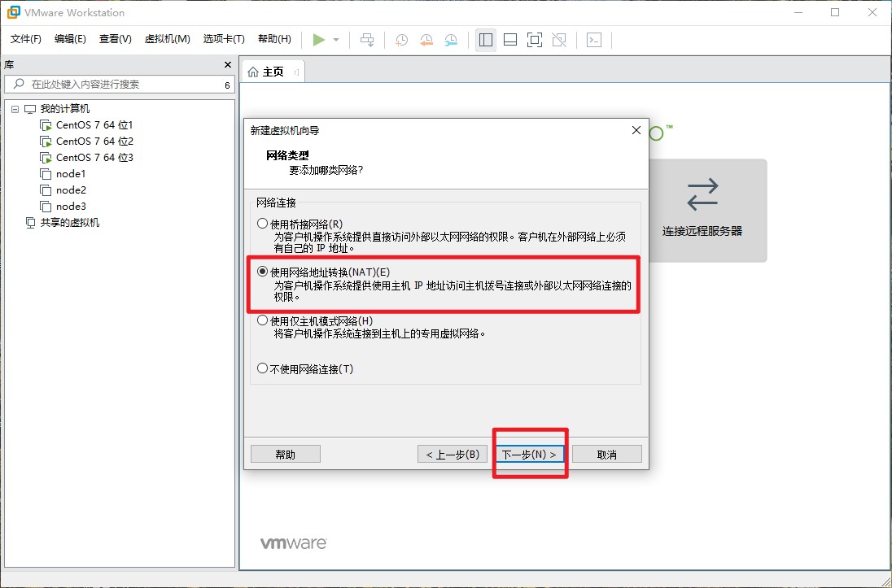
Task: Select 不使用网络连接(T) radio option
Action: click(x=262, y=368)
